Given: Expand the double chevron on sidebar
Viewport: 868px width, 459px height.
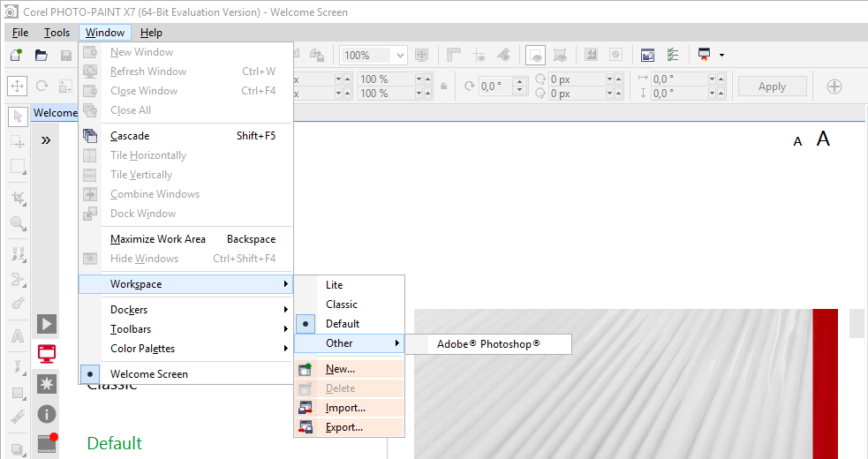Looking at the screenshot, I should tap(46, 140).
